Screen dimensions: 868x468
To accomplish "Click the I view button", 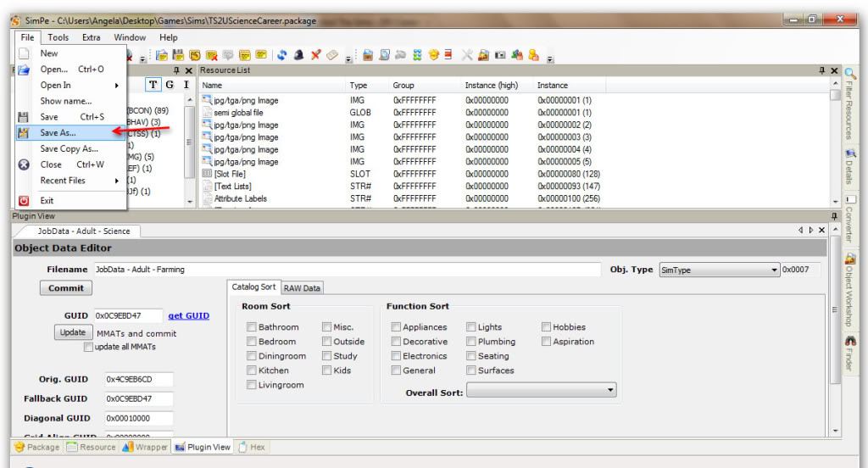I will (x=186, y=85).
